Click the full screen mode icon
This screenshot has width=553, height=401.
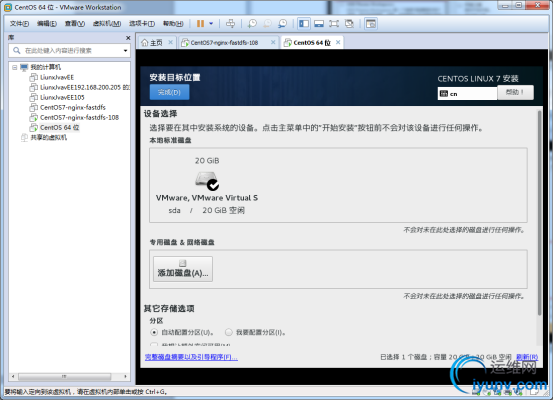pos(334,24)
